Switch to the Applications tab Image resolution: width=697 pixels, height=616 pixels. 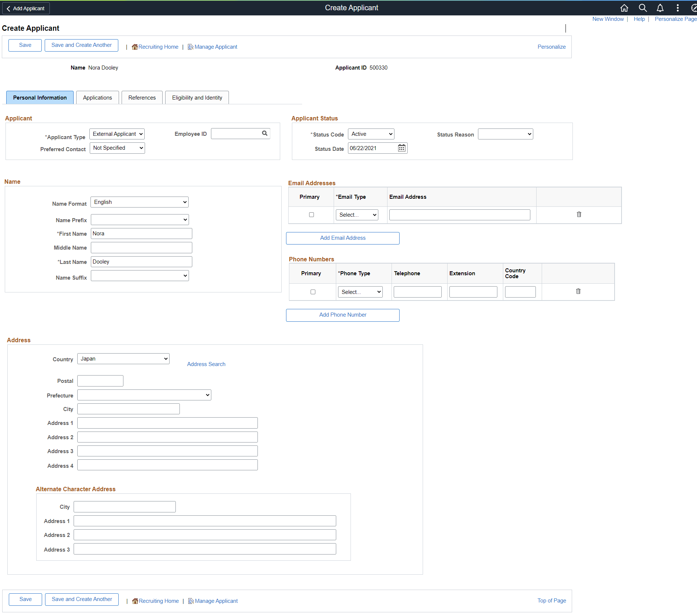(97, 97)
